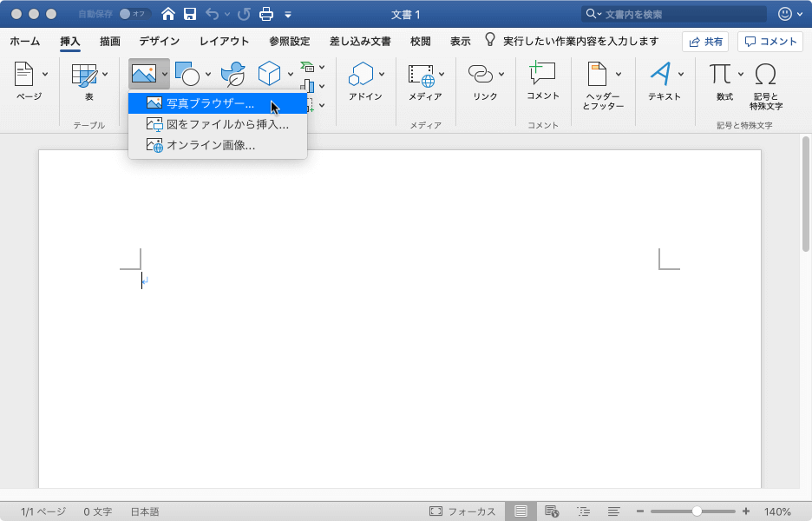Click the 日本語 language indicator
This screenshot has height=521, width=812.
(x=145, y=511)
